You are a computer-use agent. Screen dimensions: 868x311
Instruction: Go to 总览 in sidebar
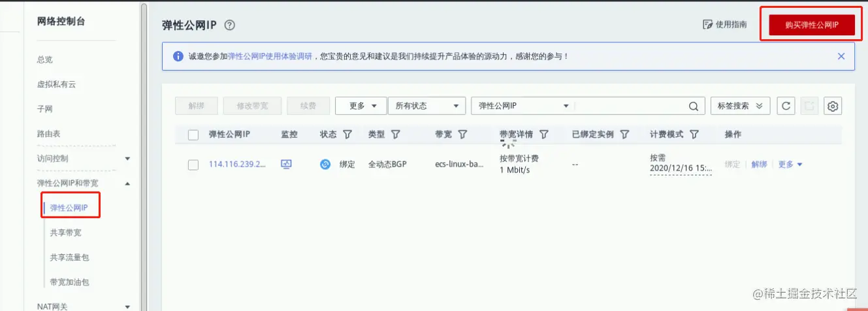(x=45, y=59)
